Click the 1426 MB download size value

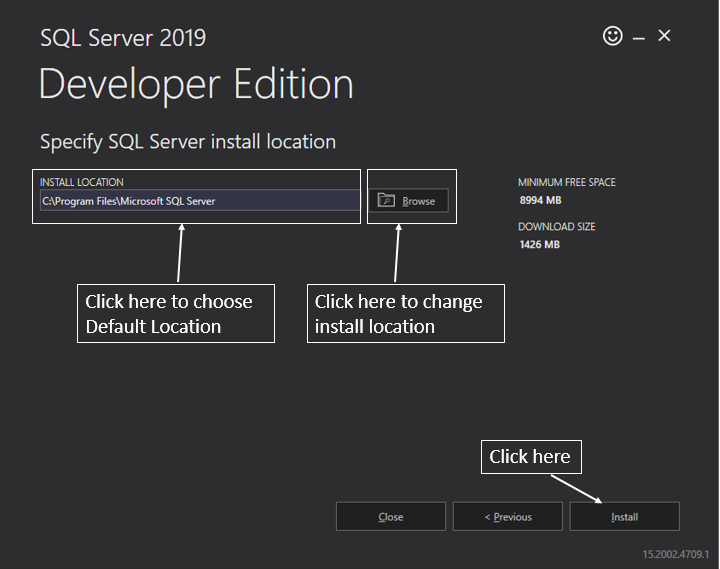(540, 244)
